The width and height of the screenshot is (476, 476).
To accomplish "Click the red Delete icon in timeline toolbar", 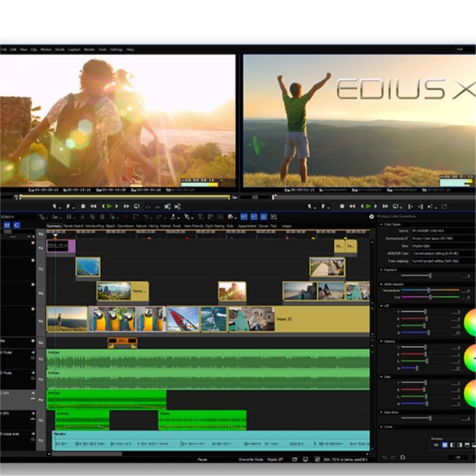I will tap(126, 217).
